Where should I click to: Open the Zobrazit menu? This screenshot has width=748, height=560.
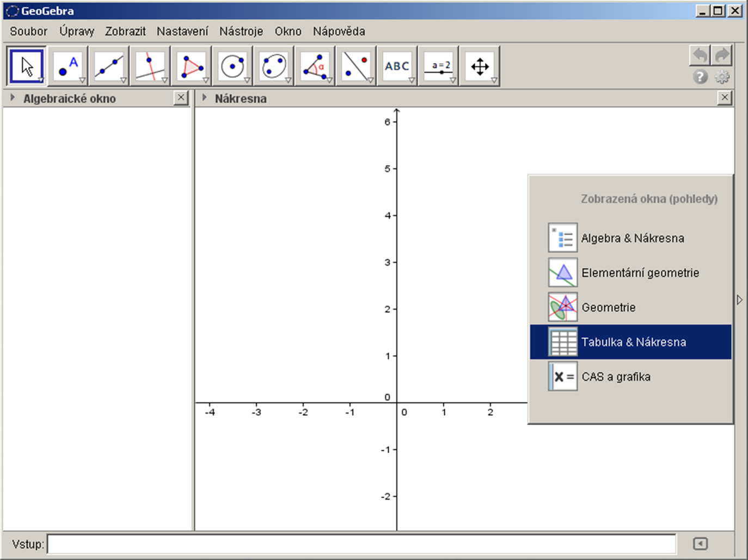point(125,32)
